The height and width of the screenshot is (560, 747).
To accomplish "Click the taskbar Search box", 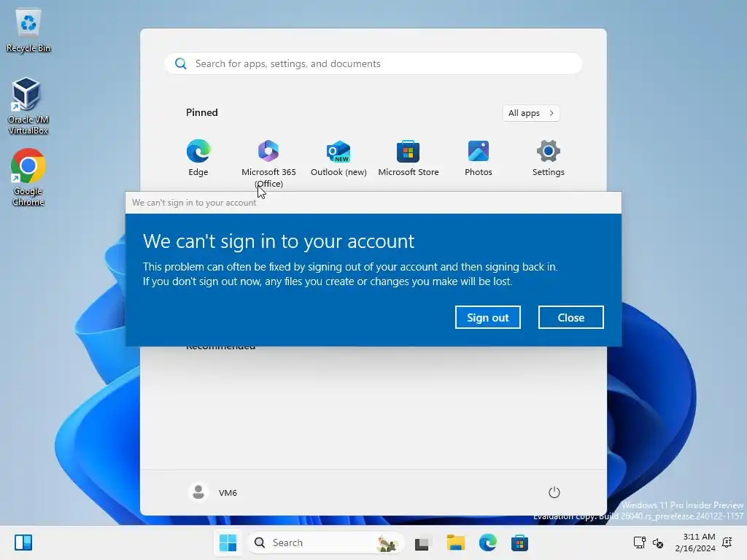I will (326, 542).
